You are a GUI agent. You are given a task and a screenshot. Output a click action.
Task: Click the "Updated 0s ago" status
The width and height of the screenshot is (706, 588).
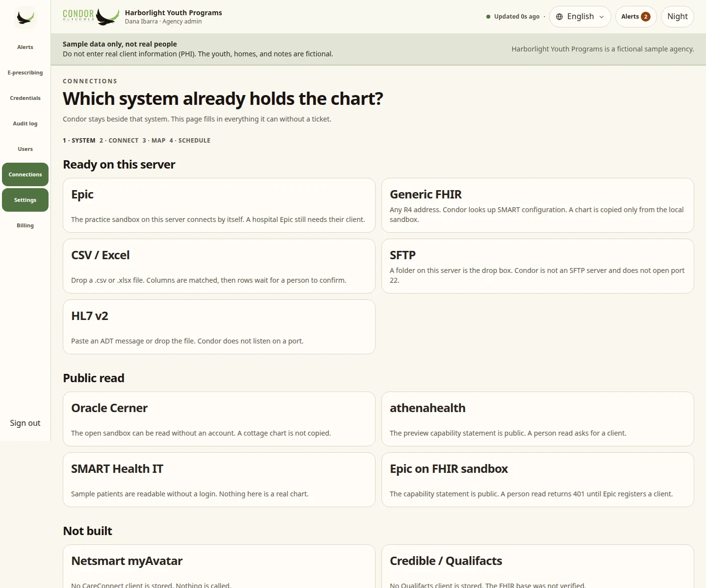point(517,17)
